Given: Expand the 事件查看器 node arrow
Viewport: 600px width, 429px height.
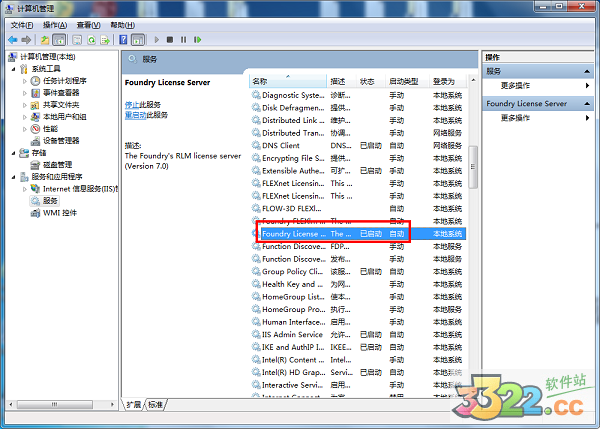Looking at the screenshot, I should (x=25, y=93).
